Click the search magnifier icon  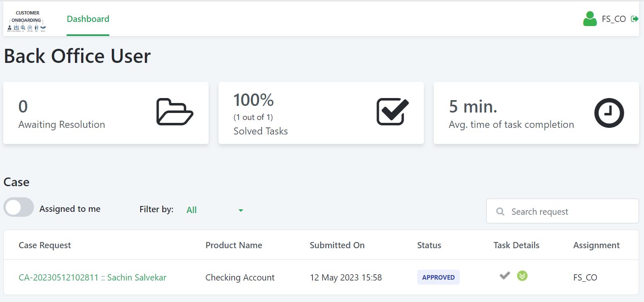tap(500, 211)
